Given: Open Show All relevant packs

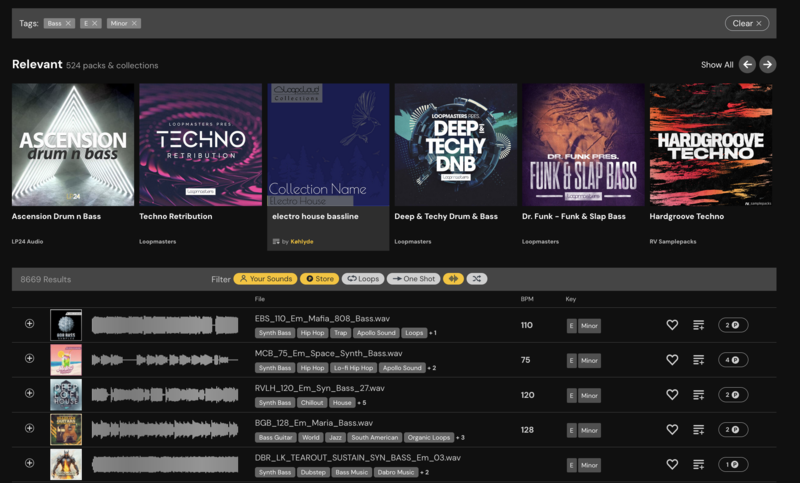Looking at the screenshot, I should pyautogui.click(x=717, y=65).
